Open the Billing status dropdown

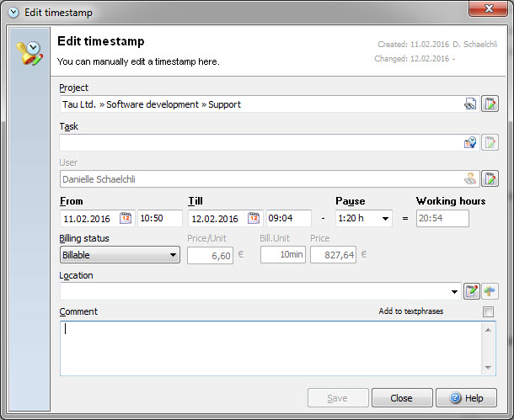click(173, 254)
